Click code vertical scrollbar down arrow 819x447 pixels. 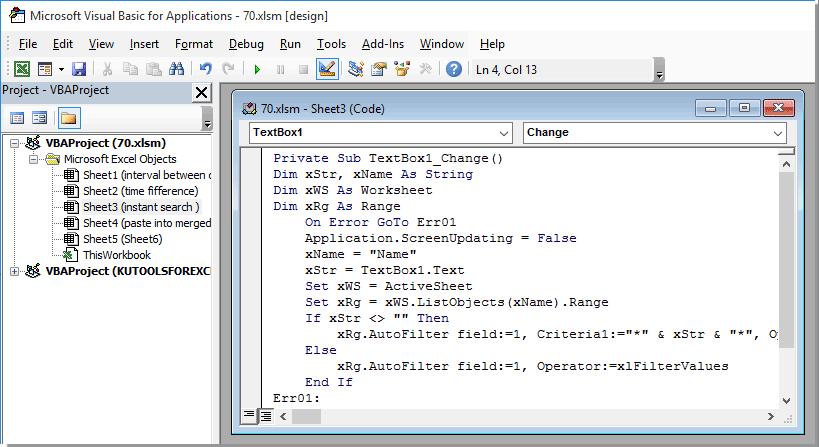tap(786, 401)
